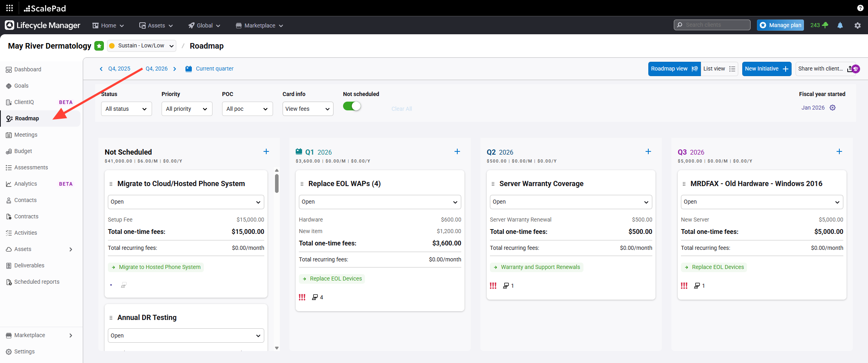Open settings gear in top navigation
The image size is (868, 363).
[x=857, y=25]
